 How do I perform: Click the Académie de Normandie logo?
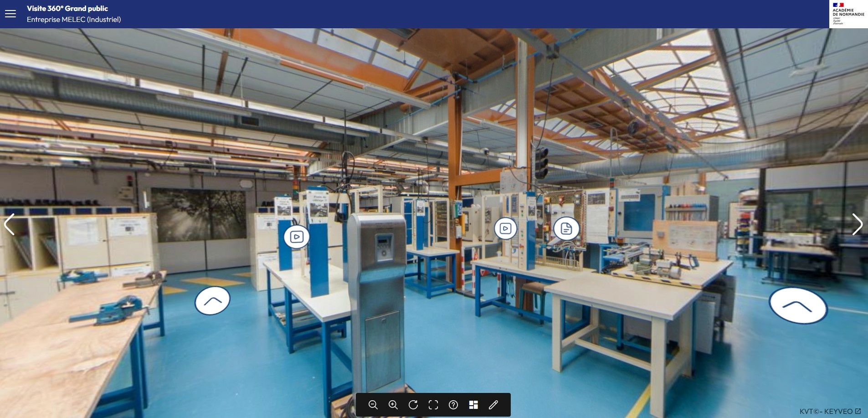click(x=848, y=14)
